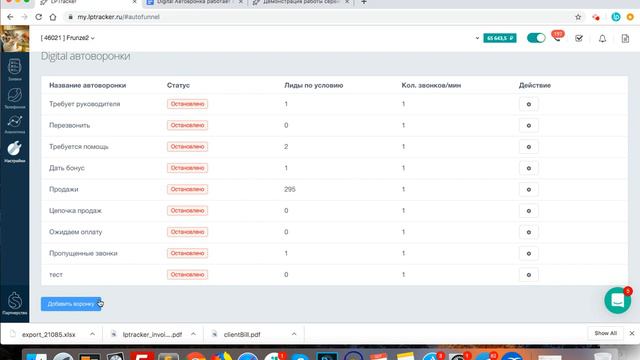Expand options for lptracker_invoi...pdf download
This screenshot has height=360, width=640.
click(x=193, y=334)
